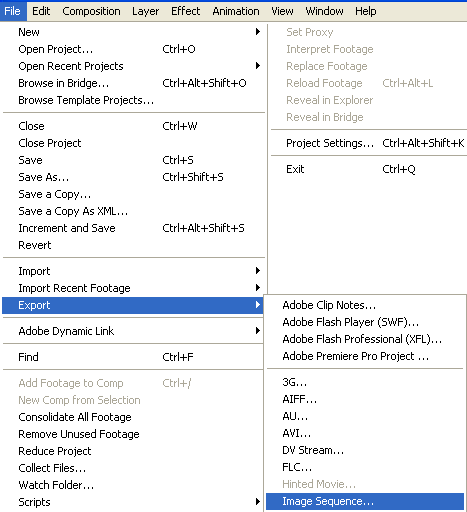Expand Adobe Dynamic Link submenu
Screen dimensions: 467x512
[133, 331]
